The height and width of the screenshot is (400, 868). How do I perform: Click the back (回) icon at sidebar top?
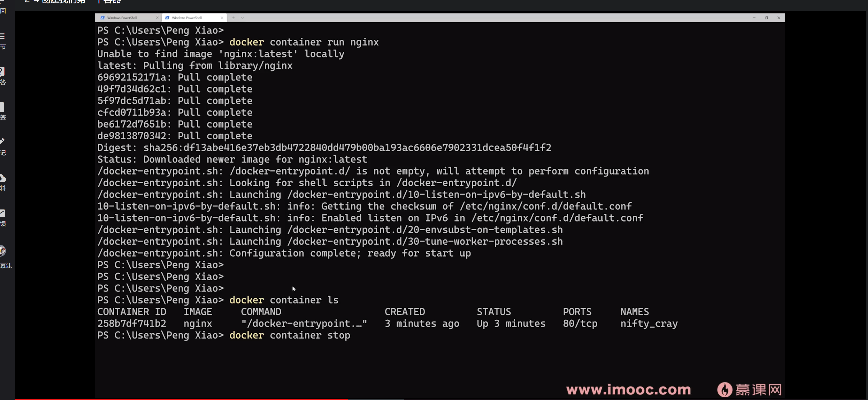pyautogui.click(x=3, y=10)
